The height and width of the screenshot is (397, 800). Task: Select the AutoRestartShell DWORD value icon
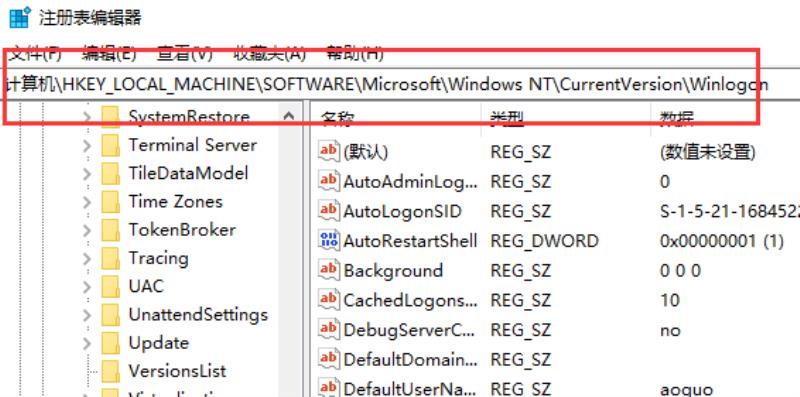[329, 240]
